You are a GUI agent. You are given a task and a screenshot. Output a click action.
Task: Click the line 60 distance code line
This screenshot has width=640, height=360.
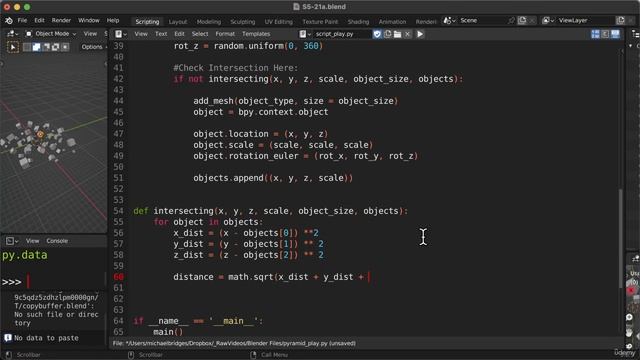(271, 277)
